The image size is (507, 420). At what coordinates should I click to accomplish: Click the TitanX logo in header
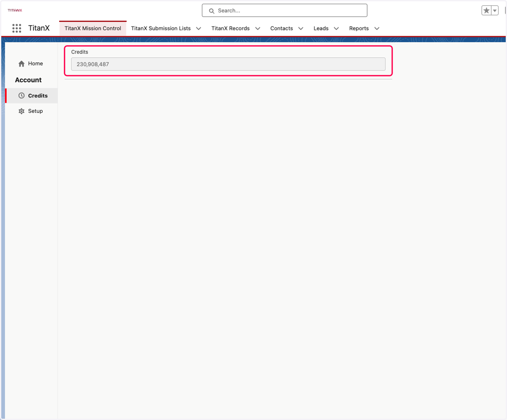click(x=15, y=10)
